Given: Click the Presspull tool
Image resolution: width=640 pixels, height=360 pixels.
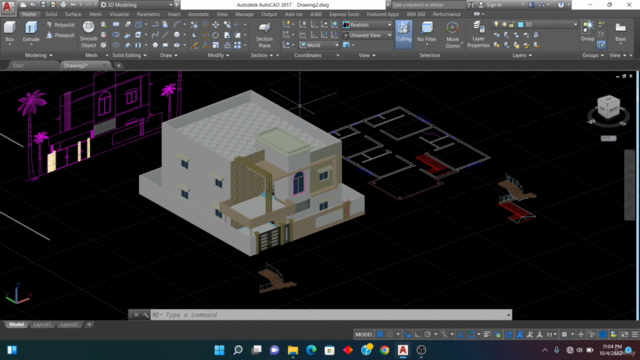Looking at the screenshot, I should point(60,36).
